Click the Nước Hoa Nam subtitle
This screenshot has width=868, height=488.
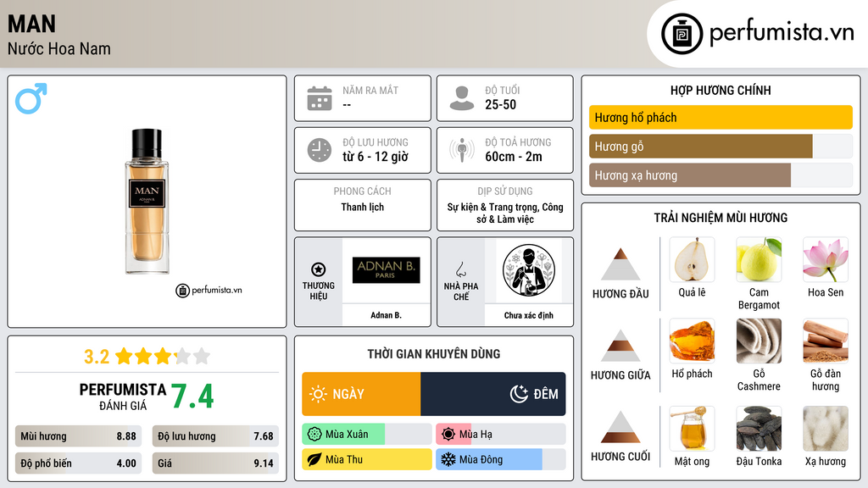(x=59, y=48)
